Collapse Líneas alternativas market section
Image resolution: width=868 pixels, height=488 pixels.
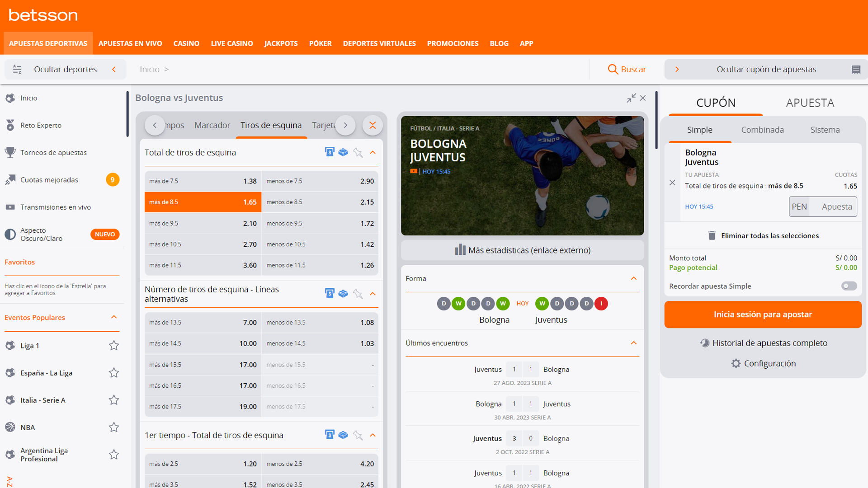pos(373,294)
